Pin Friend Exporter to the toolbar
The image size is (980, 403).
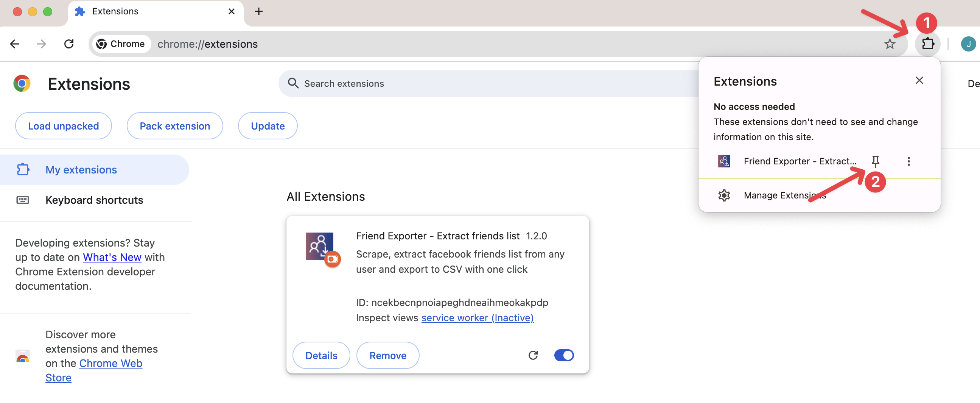876,161
